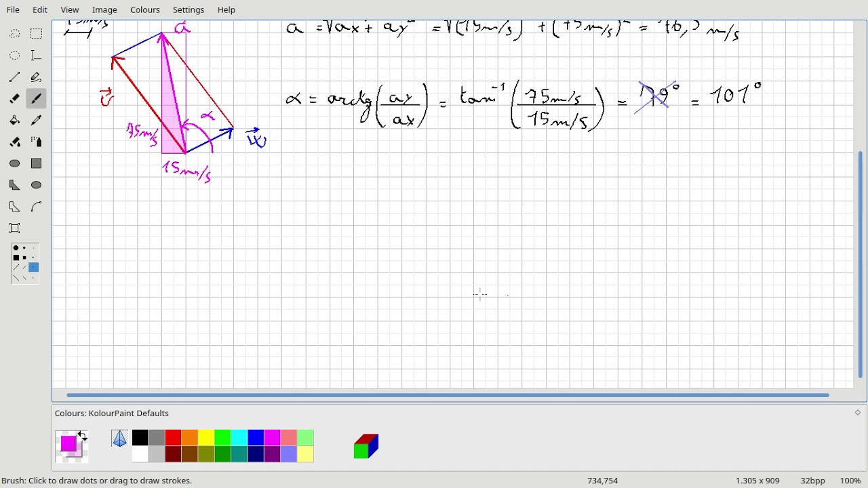Activate the Colour Picker eyedropper

[x=37, y=121]
